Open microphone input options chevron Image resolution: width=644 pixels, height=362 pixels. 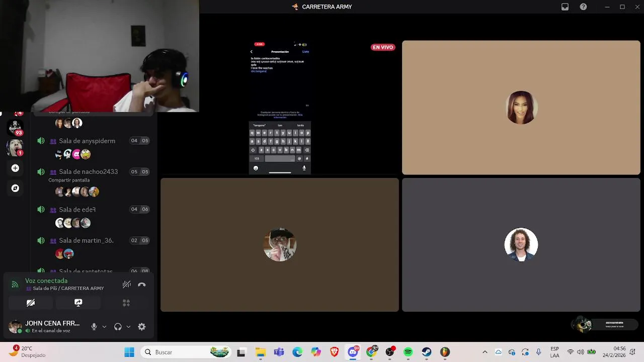pos(104,327)
